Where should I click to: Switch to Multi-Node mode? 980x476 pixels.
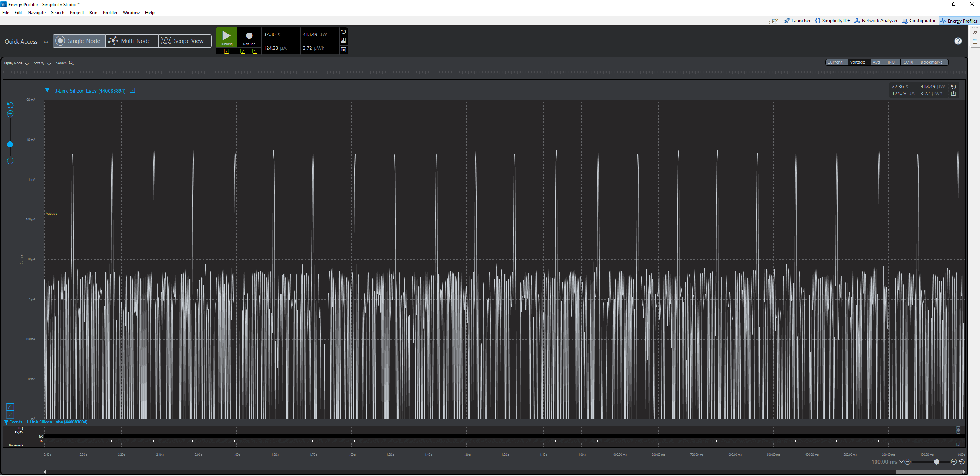coord(131,41)
